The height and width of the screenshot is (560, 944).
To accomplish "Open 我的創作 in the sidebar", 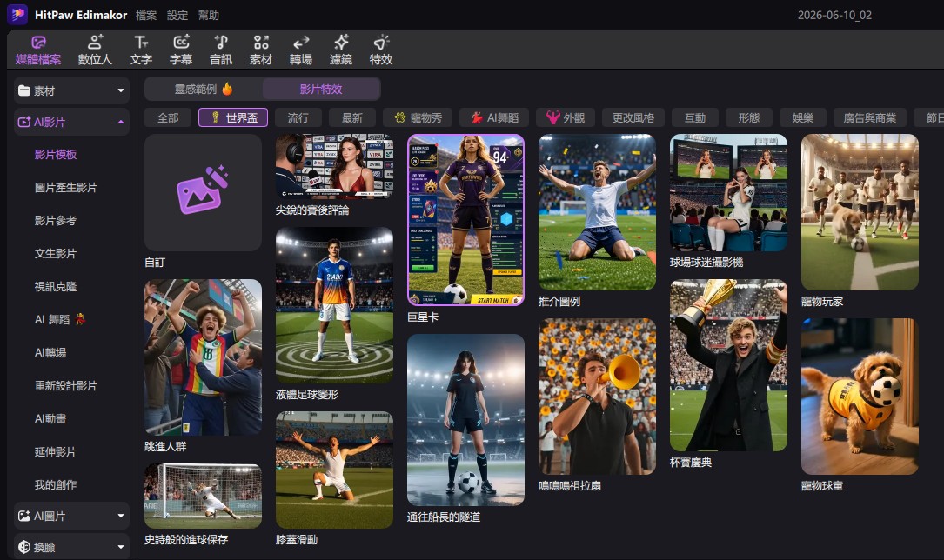I will coord(56,485).
